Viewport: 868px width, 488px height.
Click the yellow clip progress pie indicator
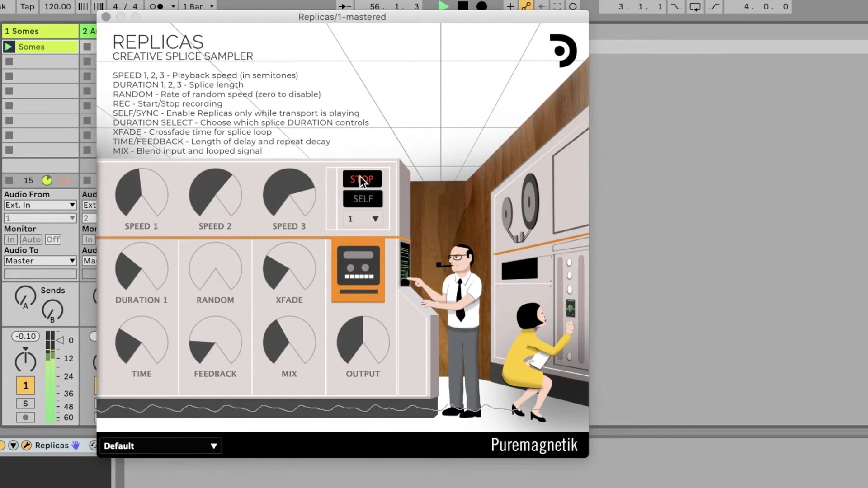[47, 180]
